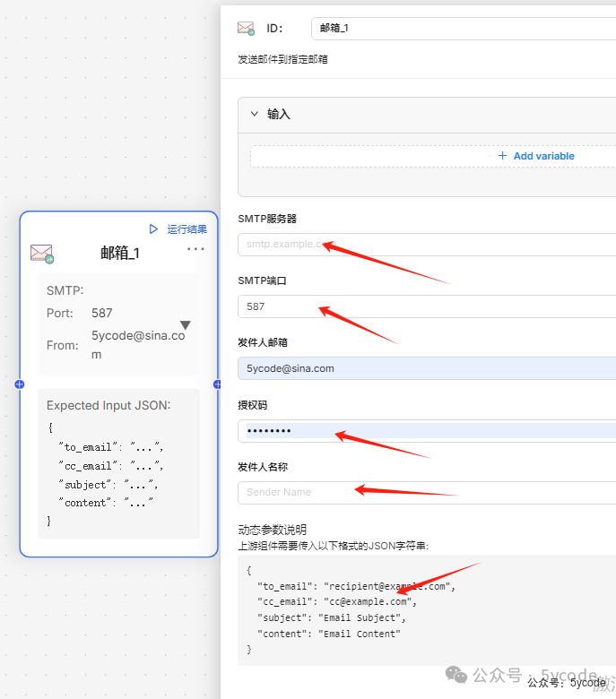Click the SMTP: label on the node

click(x=65, y=290)
